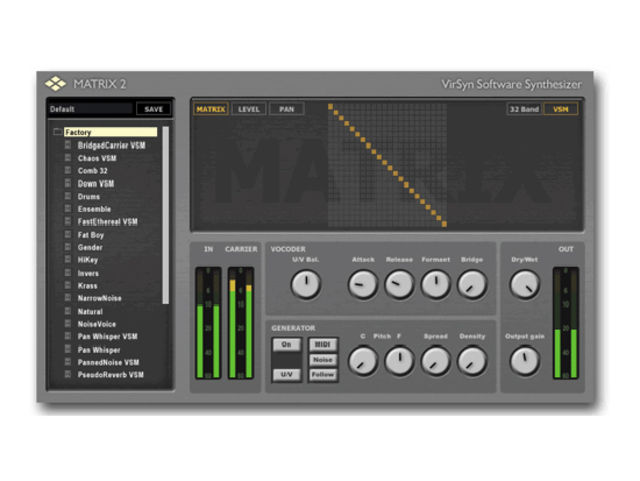Click the Spread knob
640x481 pixels.
(x=436, y=361)
